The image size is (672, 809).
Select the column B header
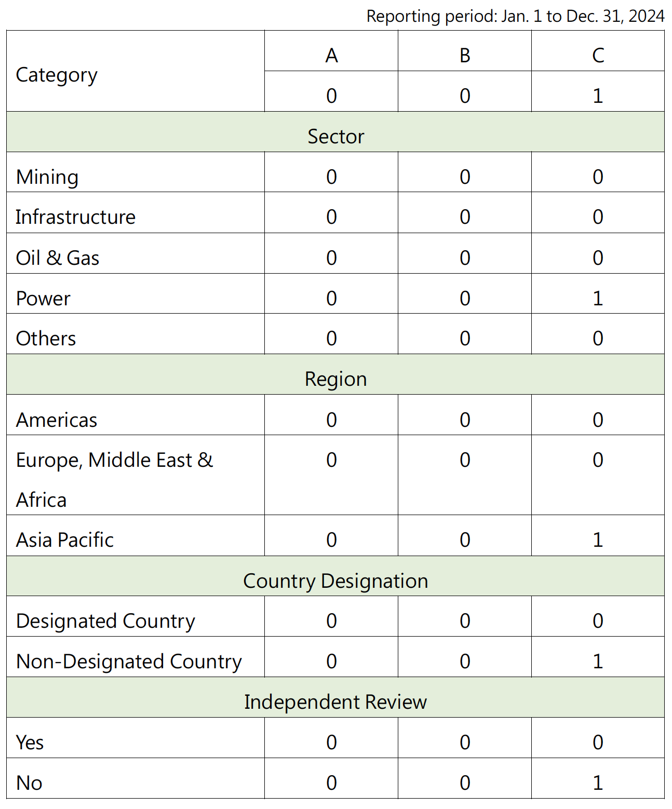[465, 51]
